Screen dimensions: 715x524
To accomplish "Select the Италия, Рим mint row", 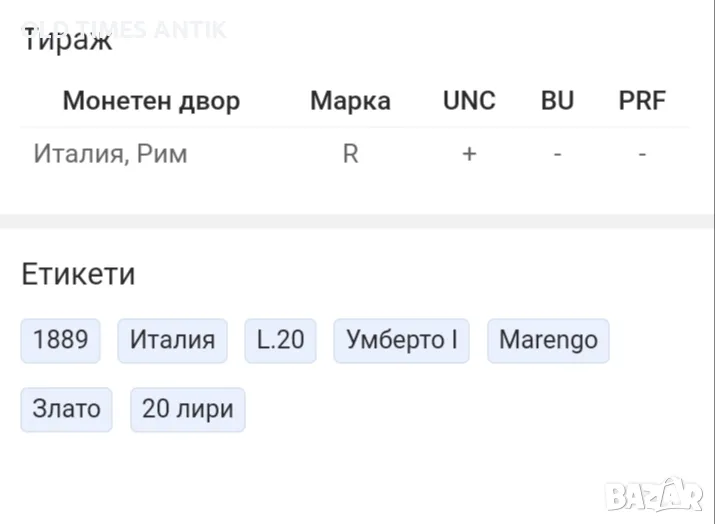I will [x=110, y=155].
